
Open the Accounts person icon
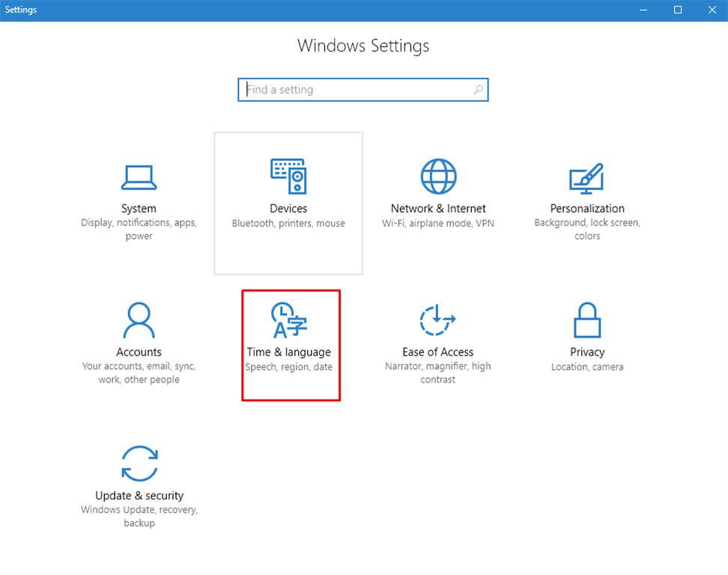[x=139, y=320]
